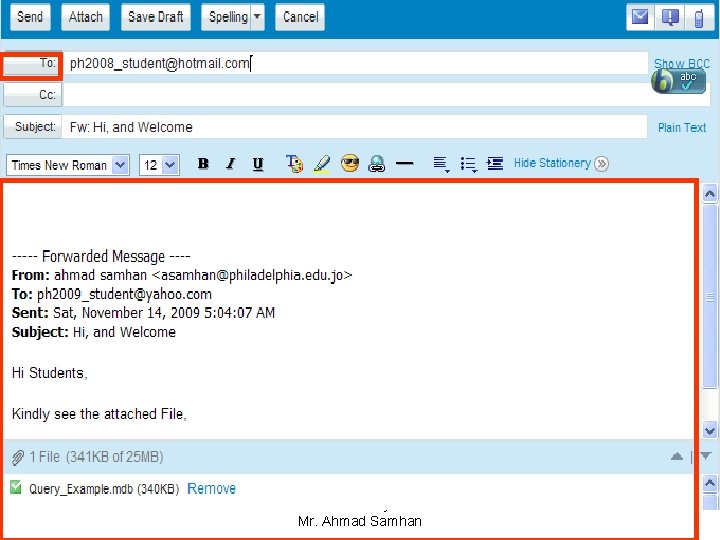Toggle underline formatting

[x=258, y=163]
